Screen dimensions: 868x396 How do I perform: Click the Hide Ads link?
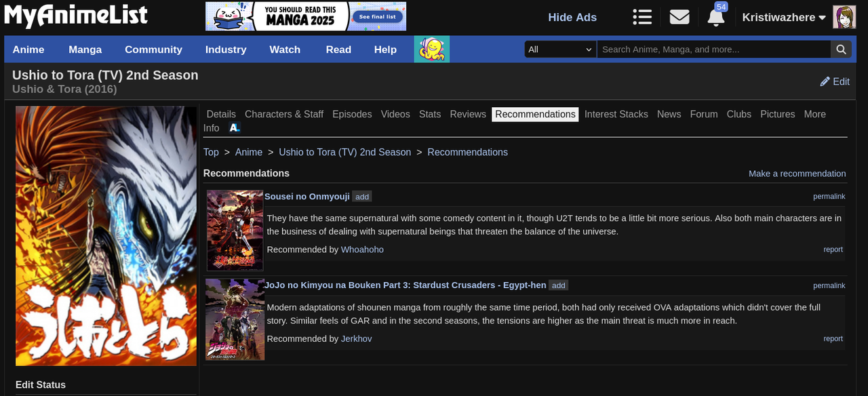[x=572, y=18]
